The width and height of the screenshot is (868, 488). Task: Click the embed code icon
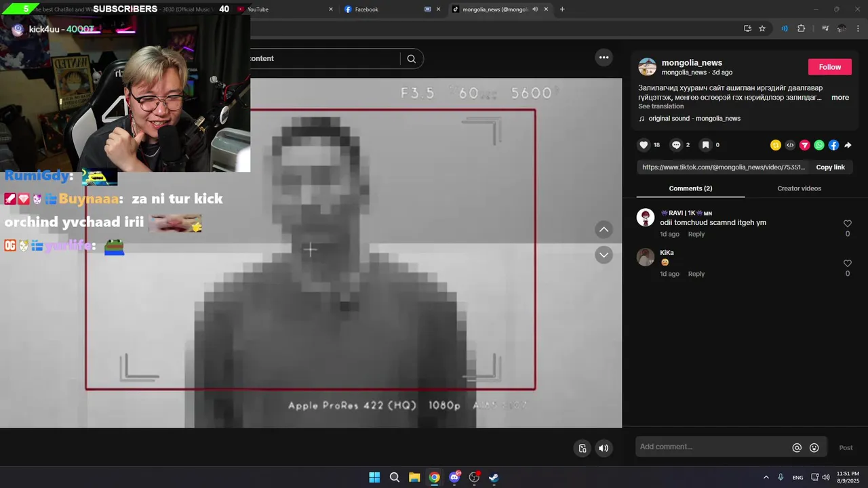[x=790, y=145]
